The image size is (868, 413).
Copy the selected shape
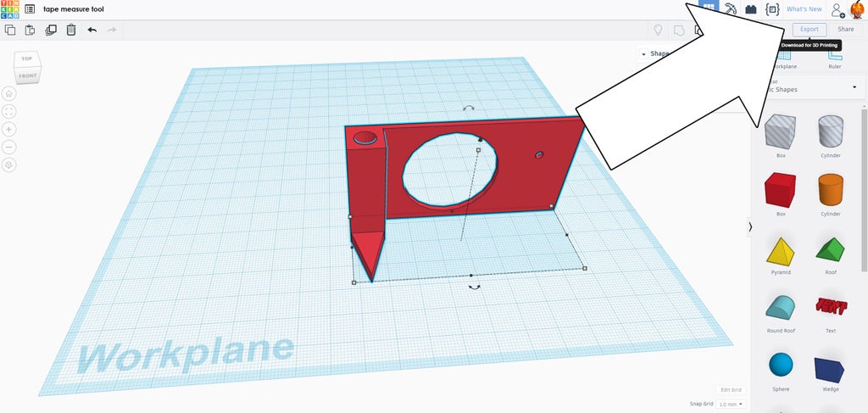(x=10, y=30)
